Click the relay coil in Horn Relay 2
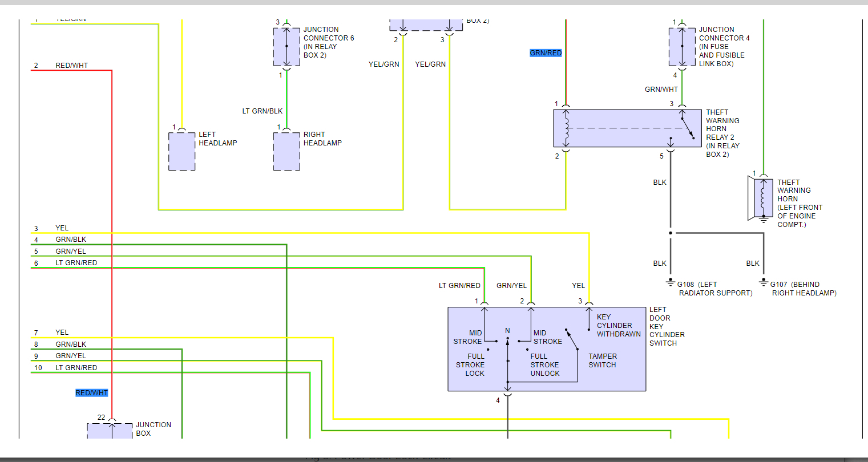The height and width of the screenshot is (462, 868). (566, 129)
